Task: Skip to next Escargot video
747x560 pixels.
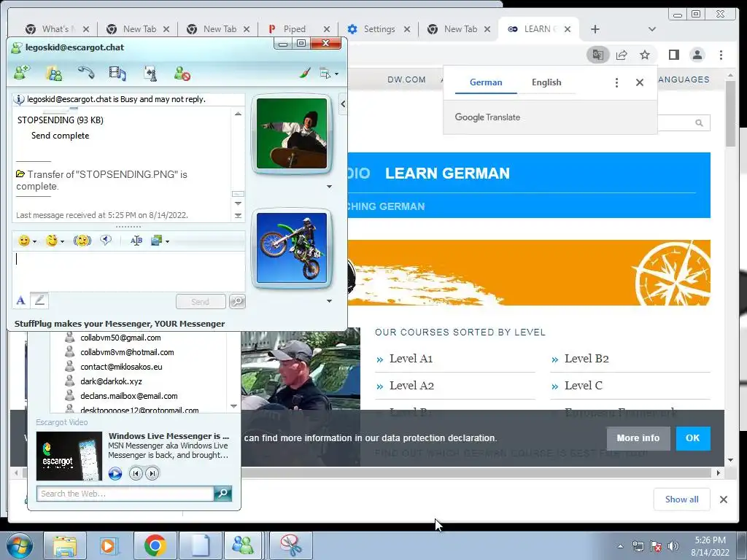Action: (152, 474)
